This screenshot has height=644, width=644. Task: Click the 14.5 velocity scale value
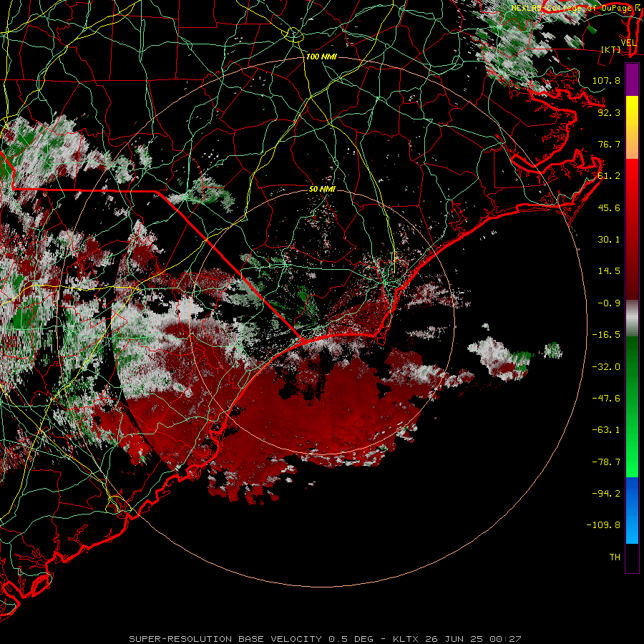click(x=609, y=271)
